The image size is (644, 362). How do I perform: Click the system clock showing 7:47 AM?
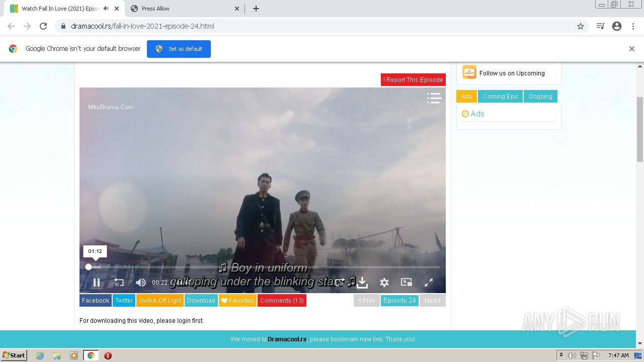click(618, 355)
